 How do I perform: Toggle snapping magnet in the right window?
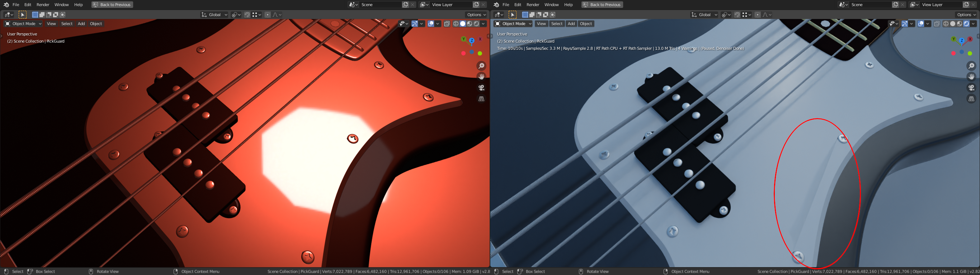click(737, 15)
